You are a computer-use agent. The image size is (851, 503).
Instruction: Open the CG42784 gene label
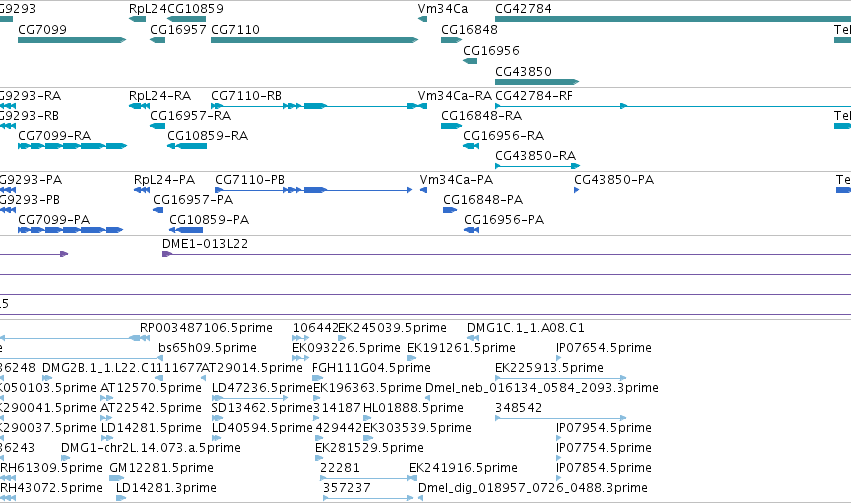tap(523, 9)
